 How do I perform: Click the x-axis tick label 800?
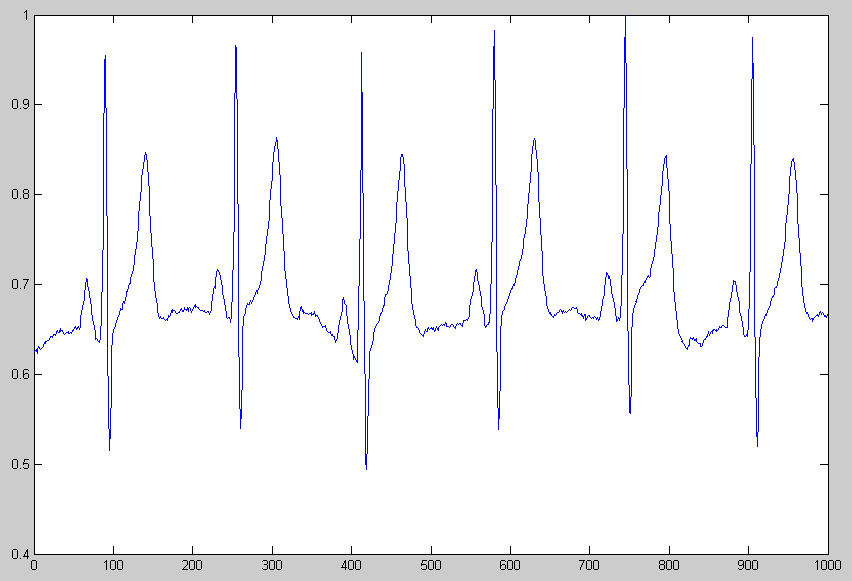pyautogui.click(x=669, y=565)
